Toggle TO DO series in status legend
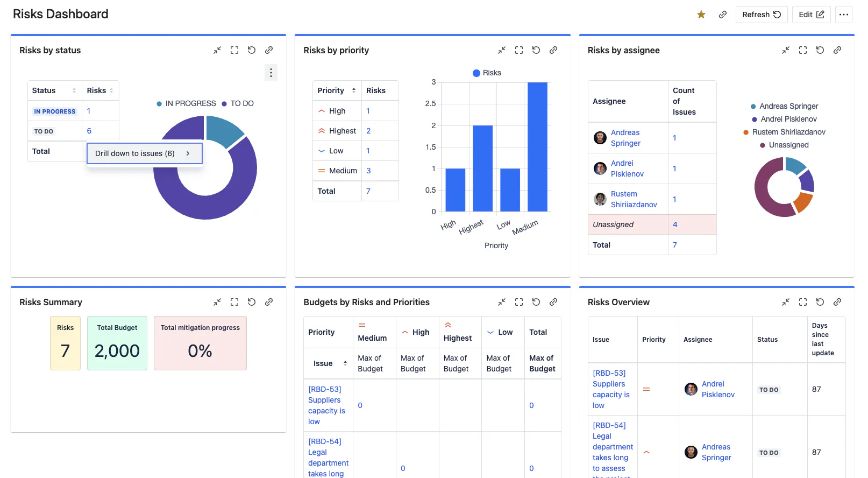868x478 pixels. (238, 103)
